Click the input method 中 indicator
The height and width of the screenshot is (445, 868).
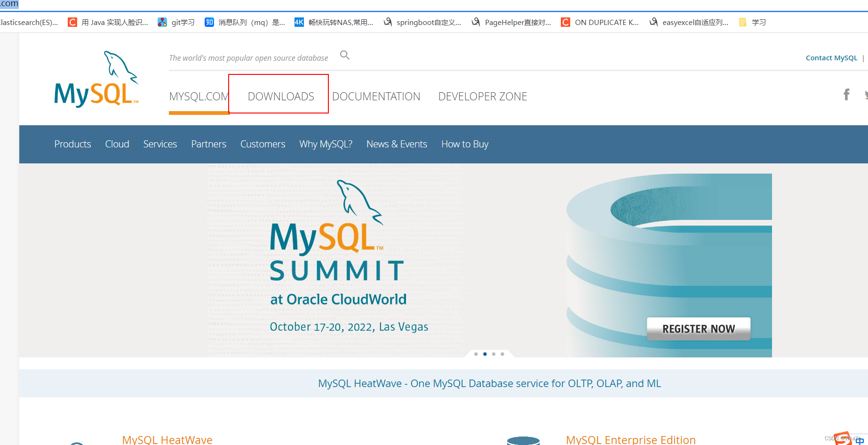[x=860, y=441]
